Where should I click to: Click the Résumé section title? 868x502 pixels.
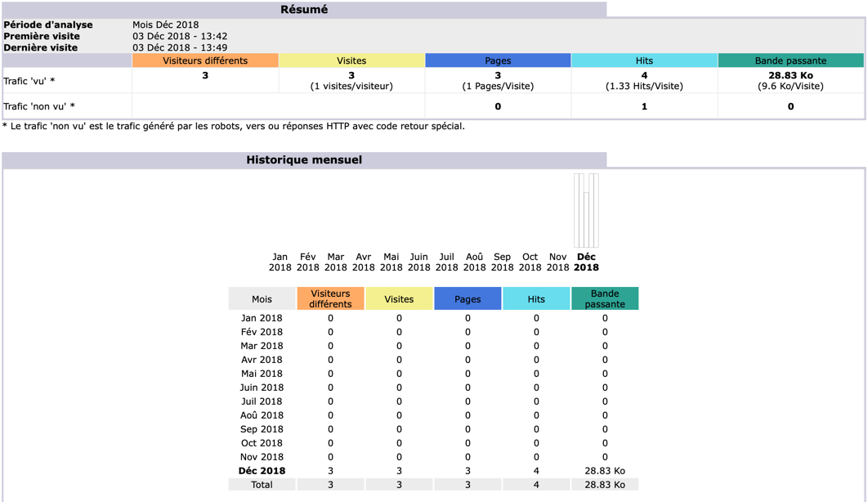click(304, 10)
